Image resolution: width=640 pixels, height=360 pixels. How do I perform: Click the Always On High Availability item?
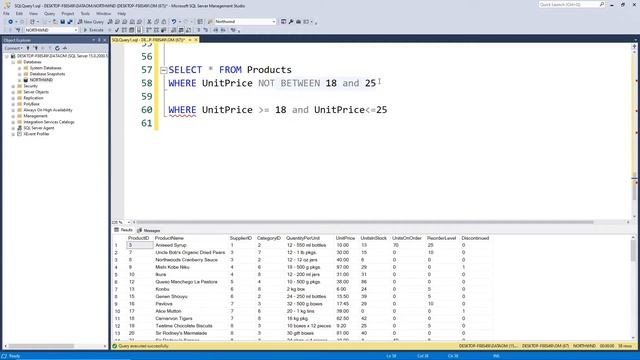pyautogui.click(x=48, y=110)
